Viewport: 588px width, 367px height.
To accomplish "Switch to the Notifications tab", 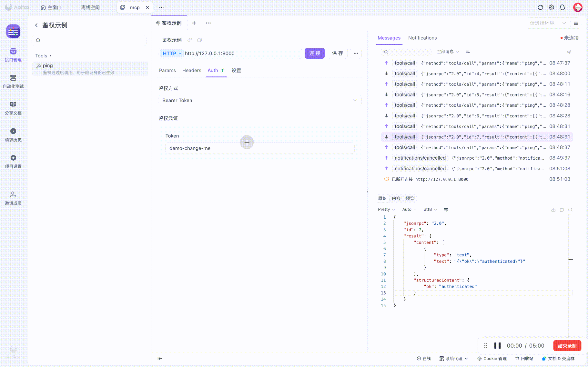I will pos(422,38).
